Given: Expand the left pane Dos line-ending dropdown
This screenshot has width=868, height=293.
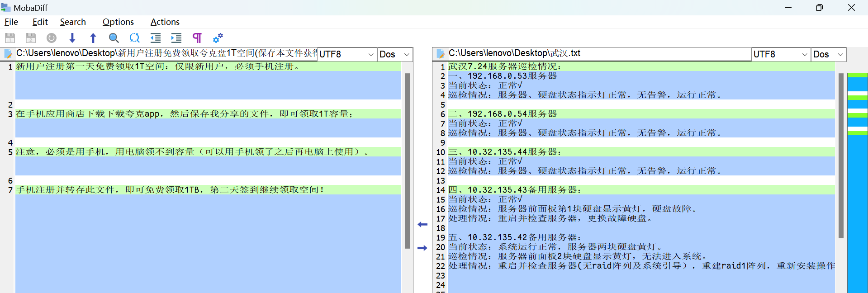Looking at the screenshot, I should tap(407, 54).
